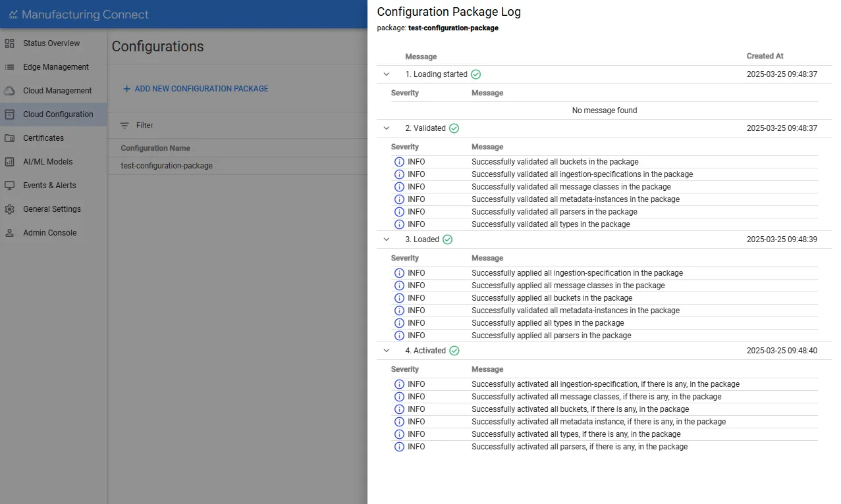Screen dimensions: 841x504
Task: Click the General Settings gear icon
Action: tap(9, 209)
